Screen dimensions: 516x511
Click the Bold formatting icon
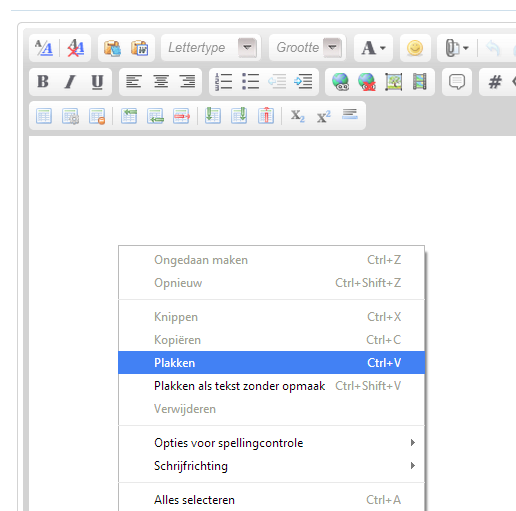43,81
